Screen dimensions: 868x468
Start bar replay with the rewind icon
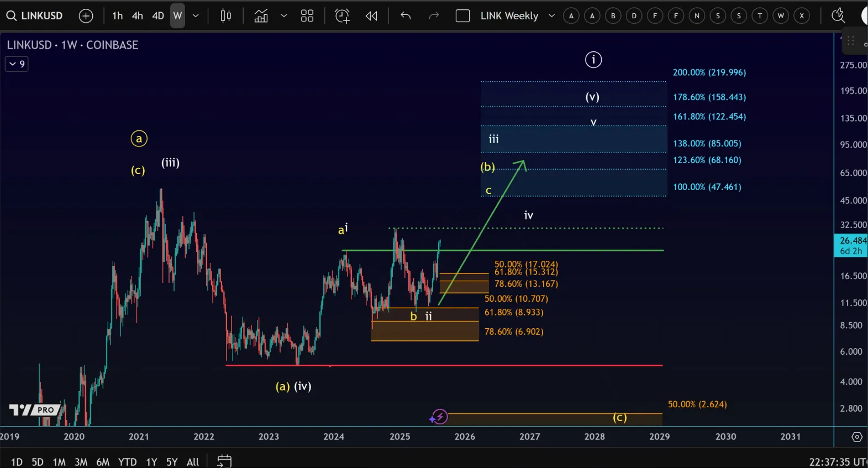click(371, 16)
